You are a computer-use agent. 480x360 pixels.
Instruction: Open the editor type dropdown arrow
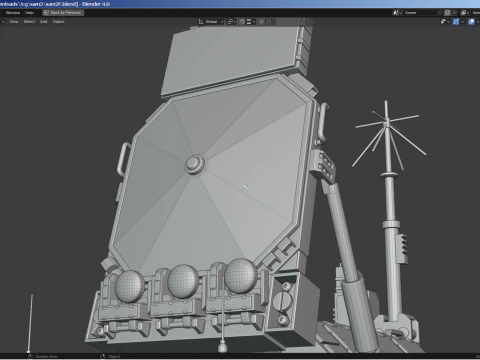(3, 22)
